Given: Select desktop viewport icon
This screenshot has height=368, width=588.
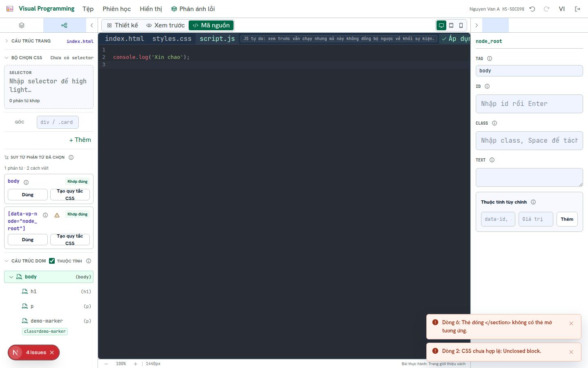Looking at the screenshot, I should (441, 25).
